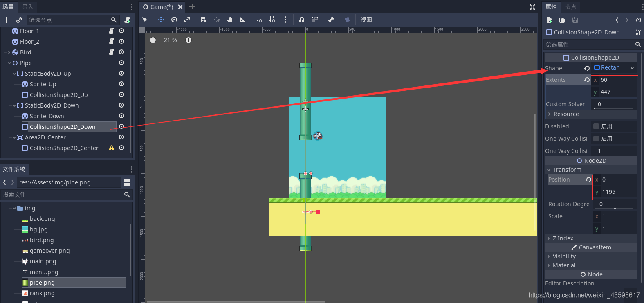Create a new resource in Inspector
This screenshot has width=644, height=303.
pyautogui.click(x=549, y=20)
